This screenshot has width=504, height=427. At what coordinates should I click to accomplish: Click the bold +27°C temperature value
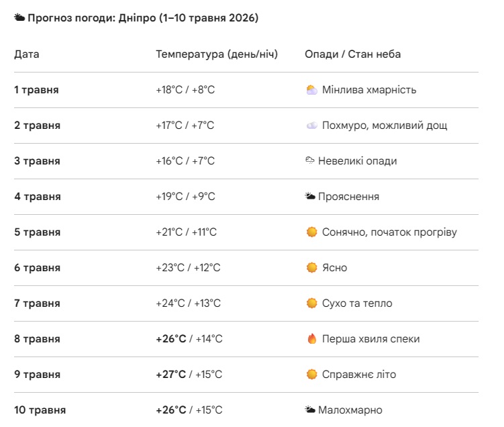171,375
